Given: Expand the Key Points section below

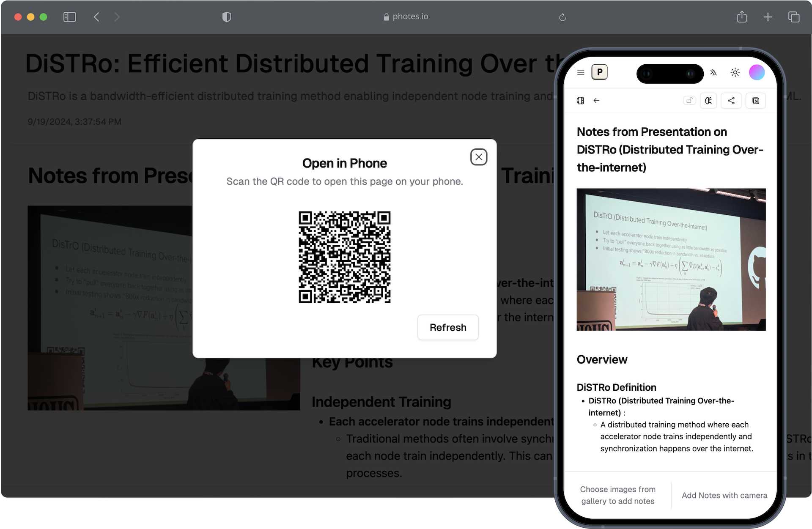Looking at the screenshot, I should (x=353, y=361).
